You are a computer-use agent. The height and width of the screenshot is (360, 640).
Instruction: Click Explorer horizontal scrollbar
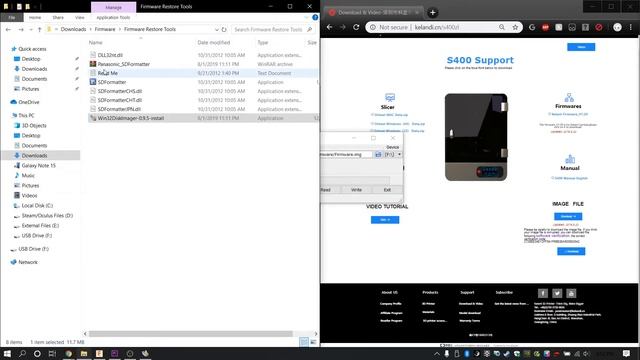pyautogui.click(x=191, y=334)
